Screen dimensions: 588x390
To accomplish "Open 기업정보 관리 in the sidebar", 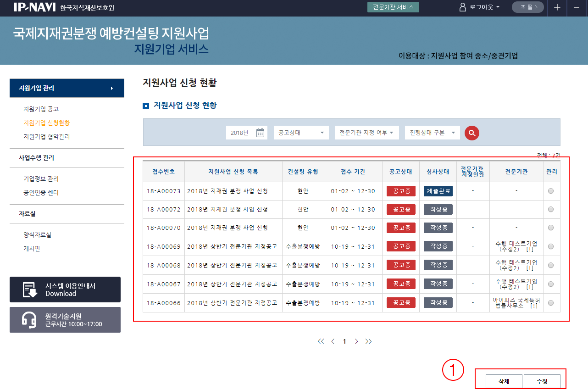I will (x=41, y=179).
